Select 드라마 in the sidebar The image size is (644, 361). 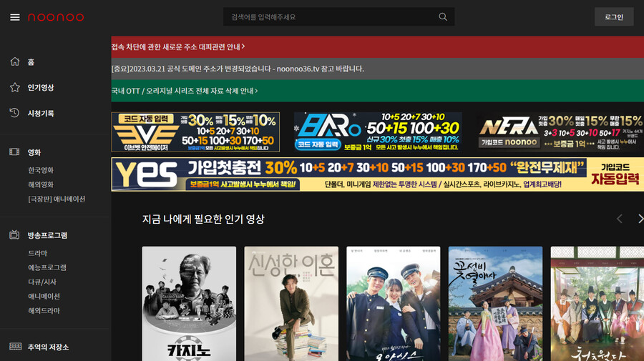click(37, 253)
